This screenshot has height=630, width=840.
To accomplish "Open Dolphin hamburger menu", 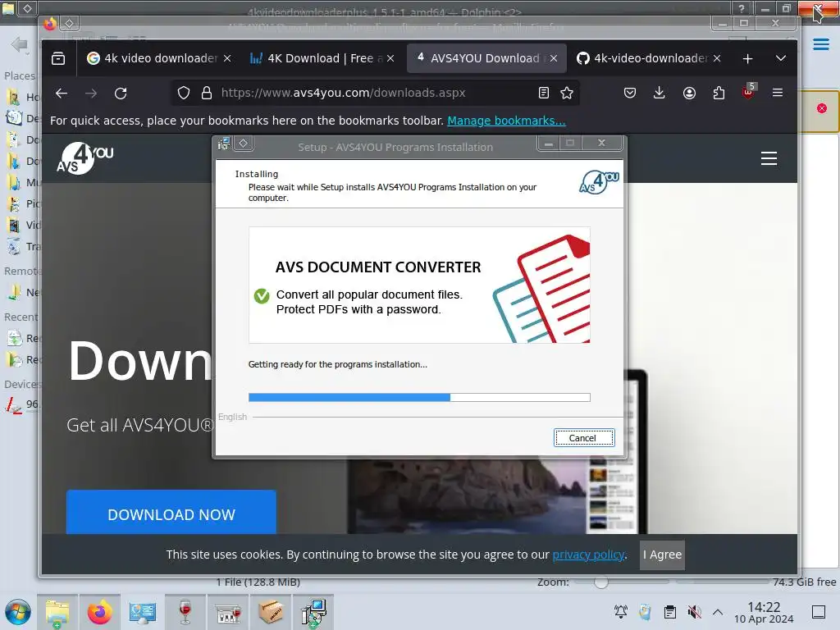I will pyautogui.click(x=820, y=44).
